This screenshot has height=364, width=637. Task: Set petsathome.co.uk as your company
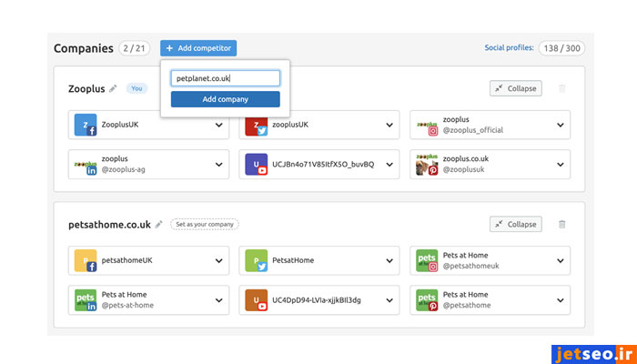(205, 224)
